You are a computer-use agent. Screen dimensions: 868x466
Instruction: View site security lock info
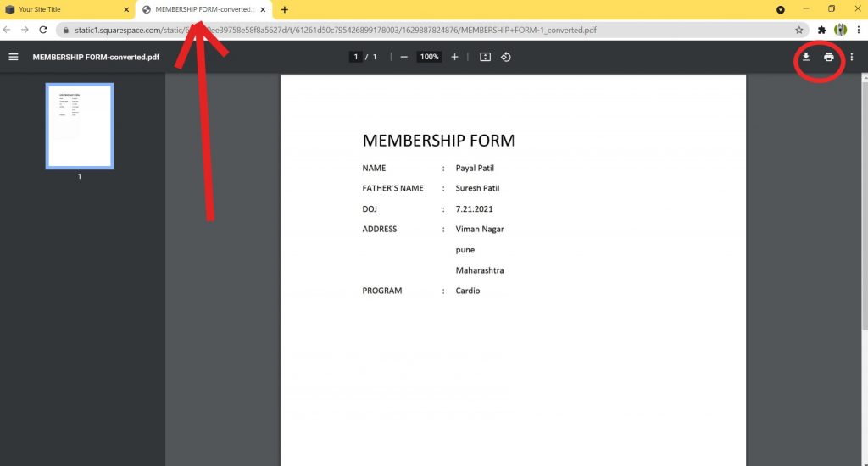point(66,30)
